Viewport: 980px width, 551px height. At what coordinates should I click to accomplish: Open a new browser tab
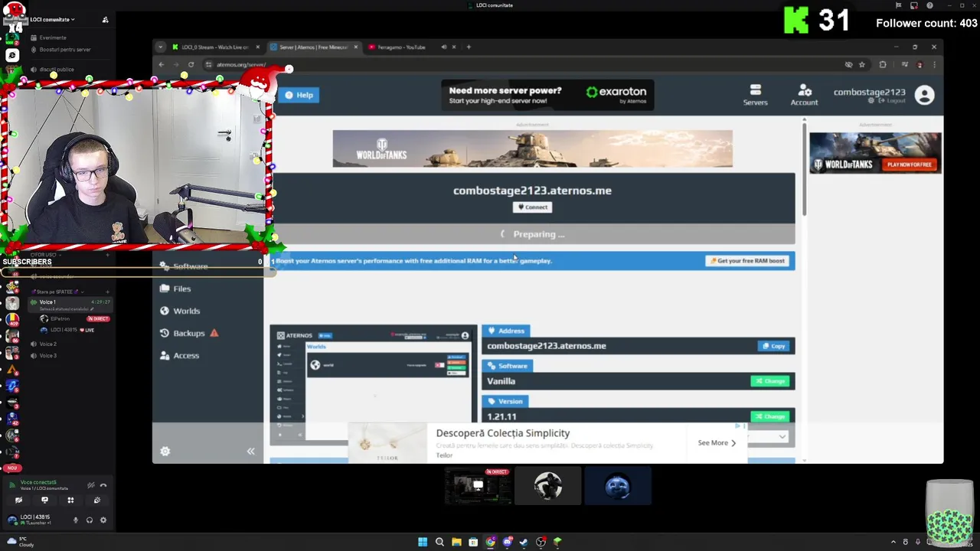coord(469,47)
